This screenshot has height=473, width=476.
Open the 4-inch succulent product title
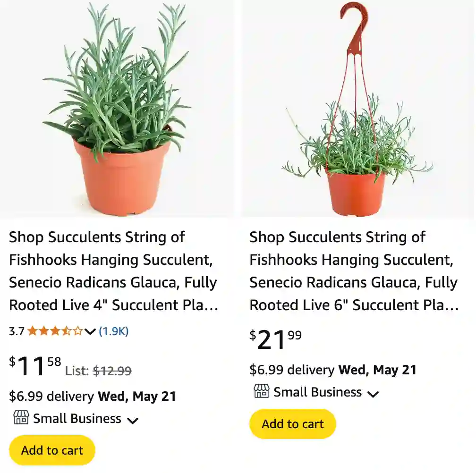(x=112, y=271)
